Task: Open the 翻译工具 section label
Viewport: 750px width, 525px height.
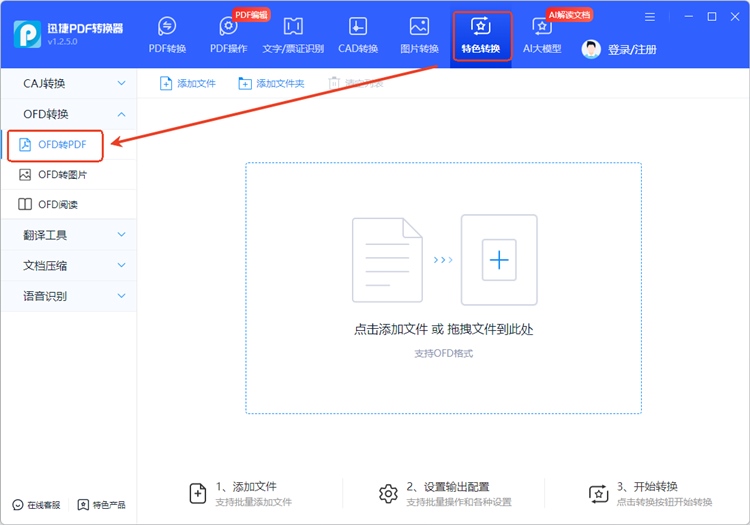Action: [45, 235]
